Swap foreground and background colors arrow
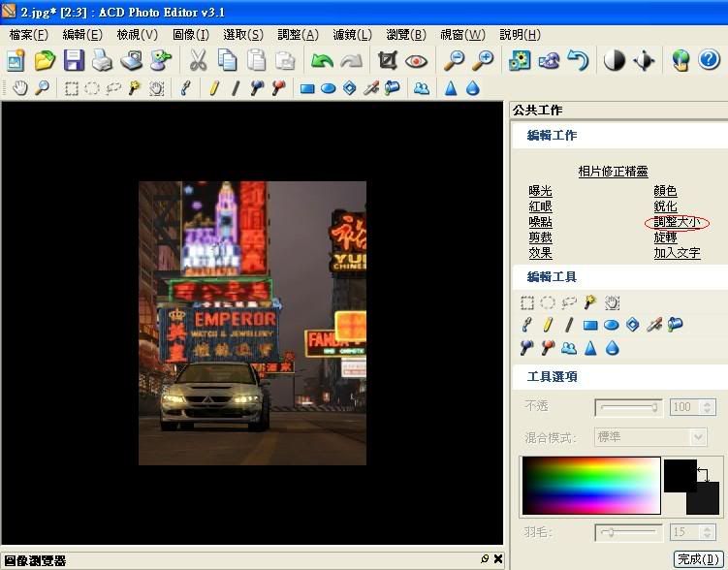 [x=703, y=474]
